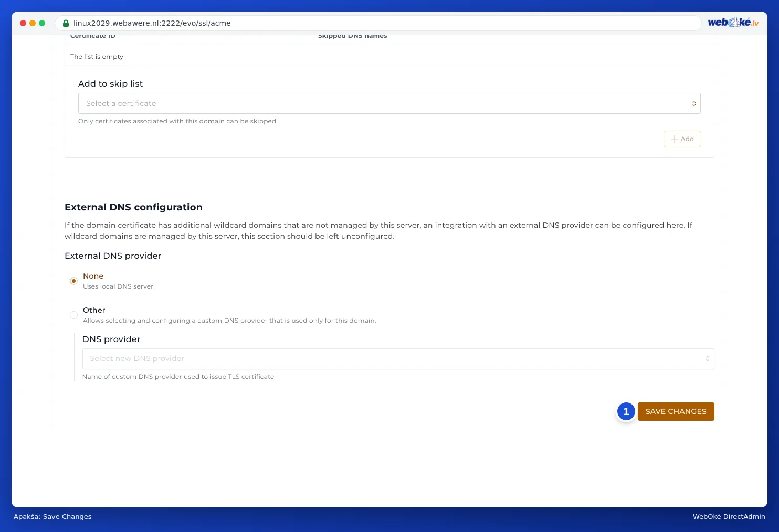Screen dimensions: 779x532
Task: Click the WebOké.lv logo
Action: [x=733, y=22]
